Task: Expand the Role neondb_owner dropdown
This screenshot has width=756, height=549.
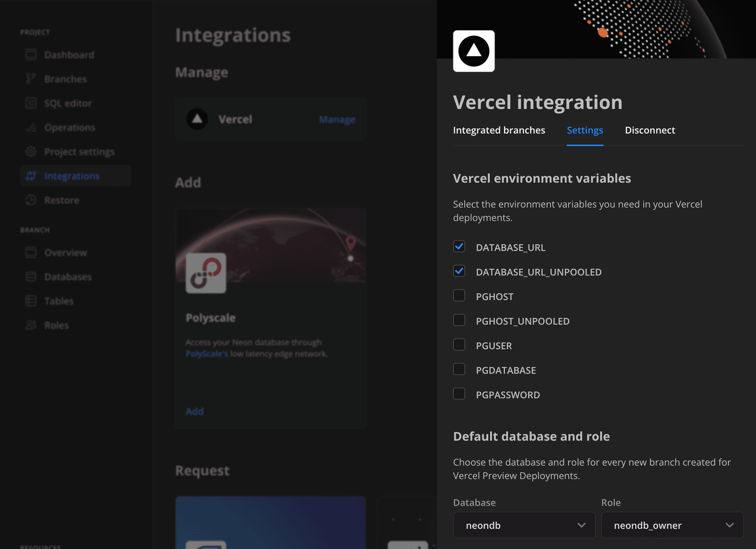Action: tap(672, 525)
